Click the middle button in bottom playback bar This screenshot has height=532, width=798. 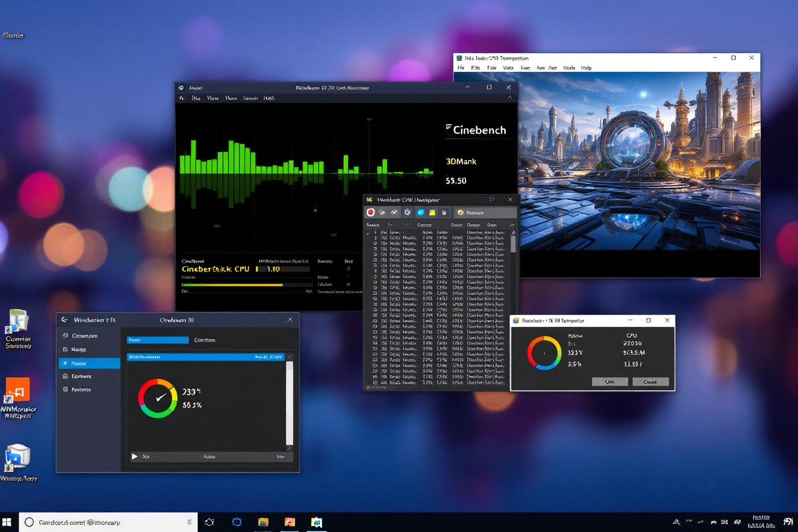point(208,457)
